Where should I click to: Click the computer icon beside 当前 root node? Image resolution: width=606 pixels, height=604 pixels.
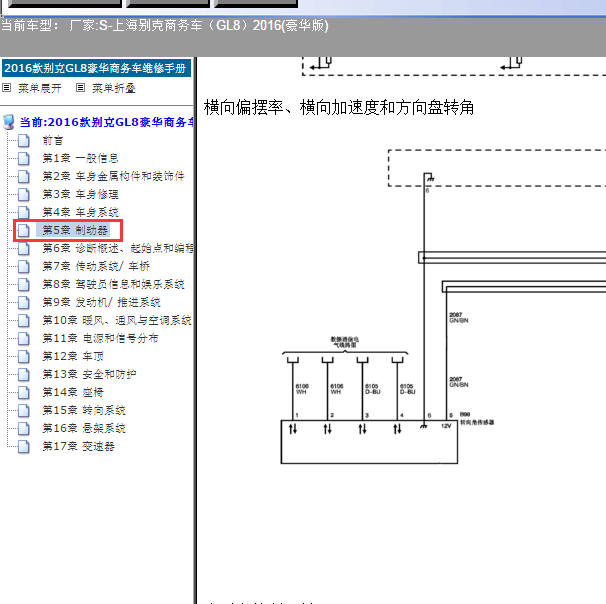[9, 122]
